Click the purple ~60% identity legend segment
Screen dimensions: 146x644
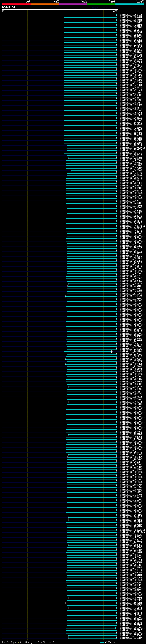(x=73, y=4)
